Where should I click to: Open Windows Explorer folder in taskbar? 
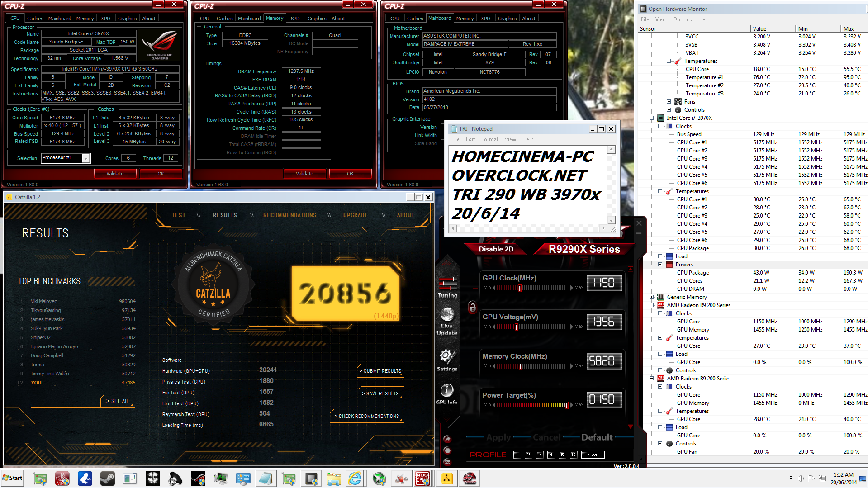tap(333, 479)
